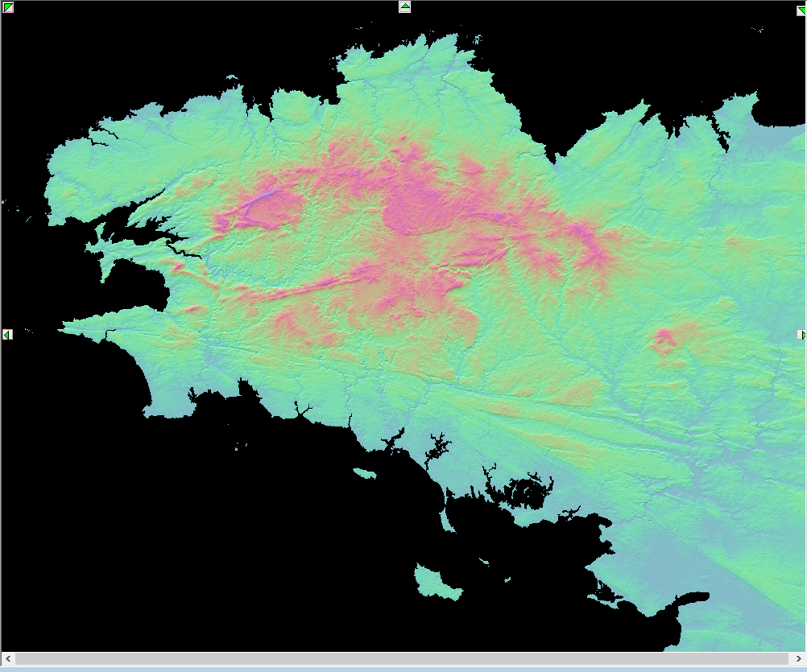Click the small isolated pink hill in the east

664,341
